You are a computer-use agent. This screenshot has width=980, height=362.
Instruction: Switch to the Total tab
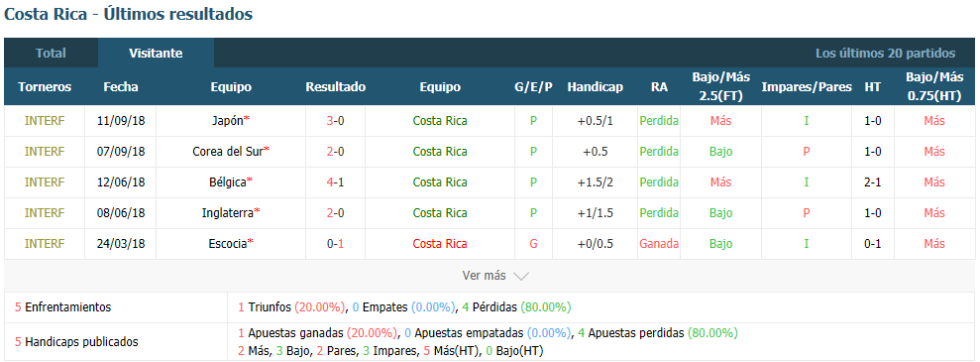pyautogui.click(x=51, y=54)
